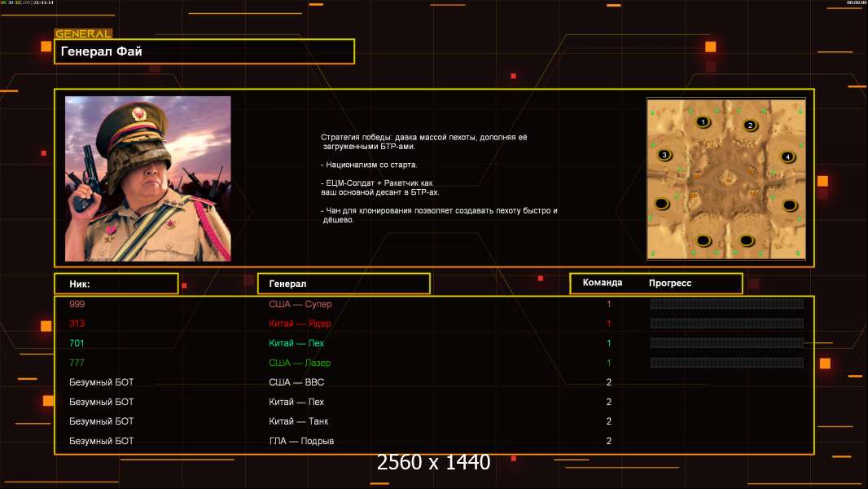Click the bot's white "Китай — Пех" entry
Screen dimensions: 868x489
pyautogui.click(x=296, y=402)
